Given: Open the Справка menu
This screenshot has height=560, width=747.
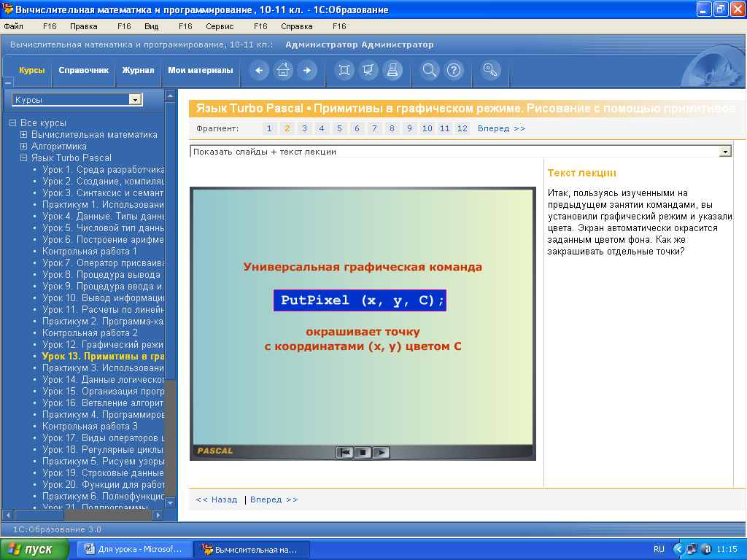Looking at the screenshot, I should tap(297, 26).
